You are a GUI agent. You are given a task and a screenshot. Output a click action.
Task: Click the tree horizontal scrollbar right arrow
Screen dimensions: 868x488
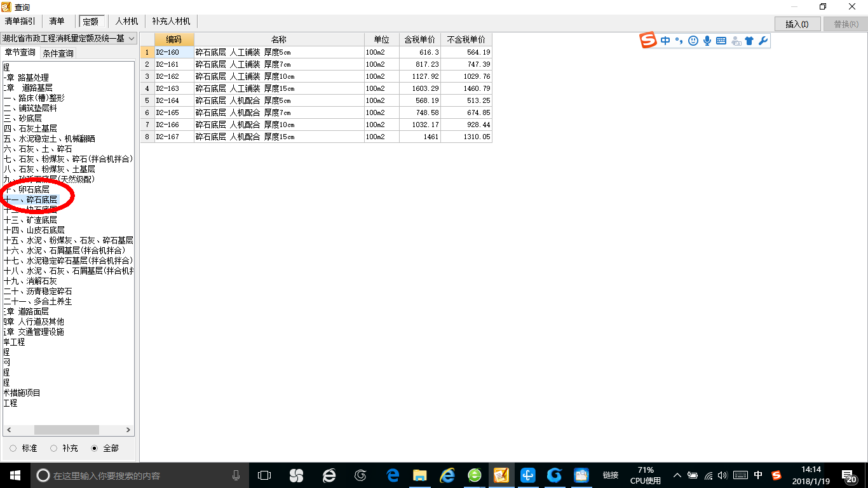128,430
